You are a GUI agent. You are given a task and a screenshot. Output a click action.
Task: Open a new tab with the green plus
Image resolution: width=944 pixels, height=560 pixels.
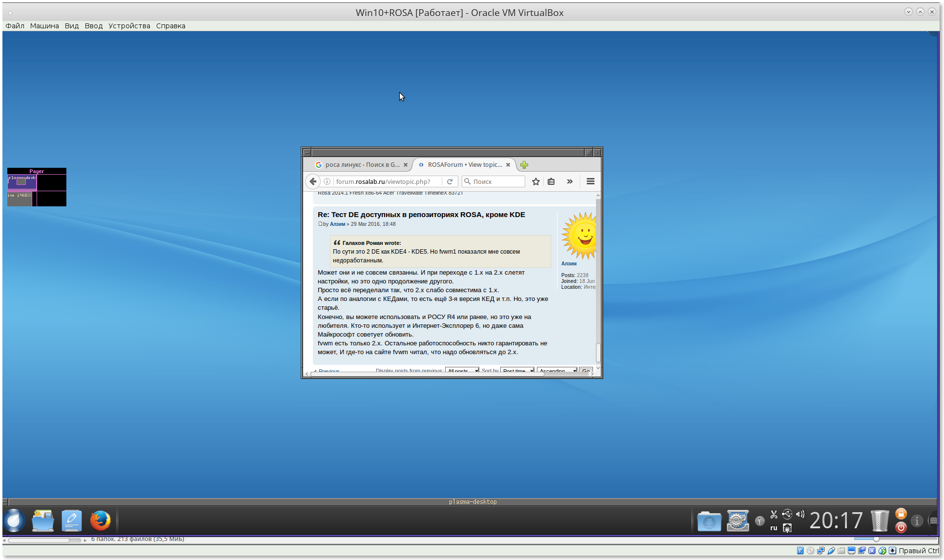point(524,165)
